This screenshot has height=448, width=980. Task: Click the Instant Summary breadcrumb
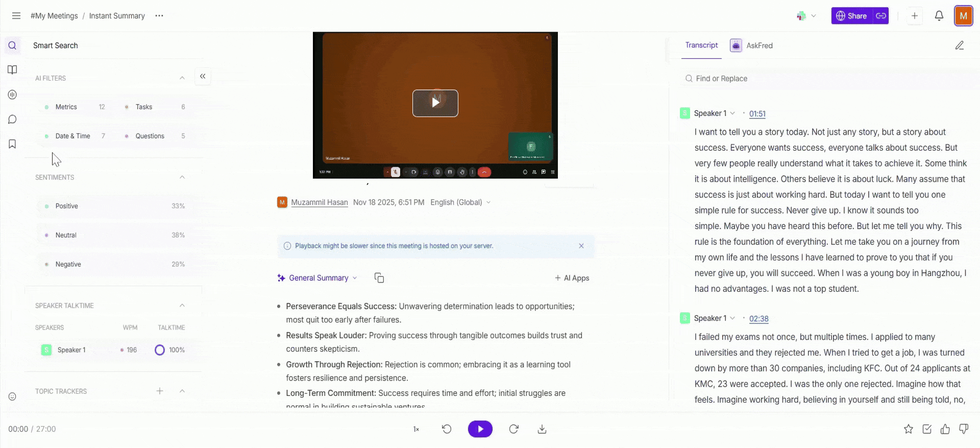(x=117, y=16)
